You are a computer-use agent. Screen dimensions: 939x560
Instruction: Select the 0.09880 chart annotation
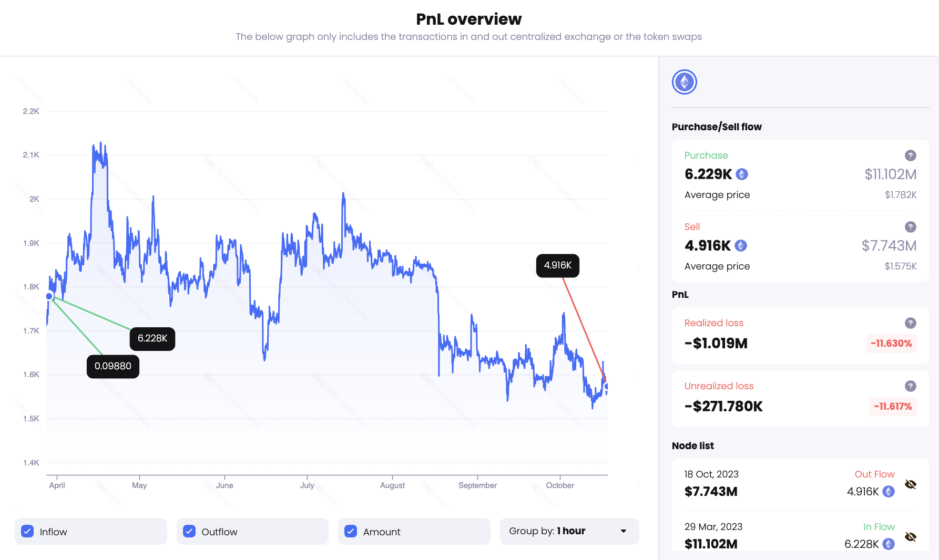pyautogui.click(x=113, y=366)
